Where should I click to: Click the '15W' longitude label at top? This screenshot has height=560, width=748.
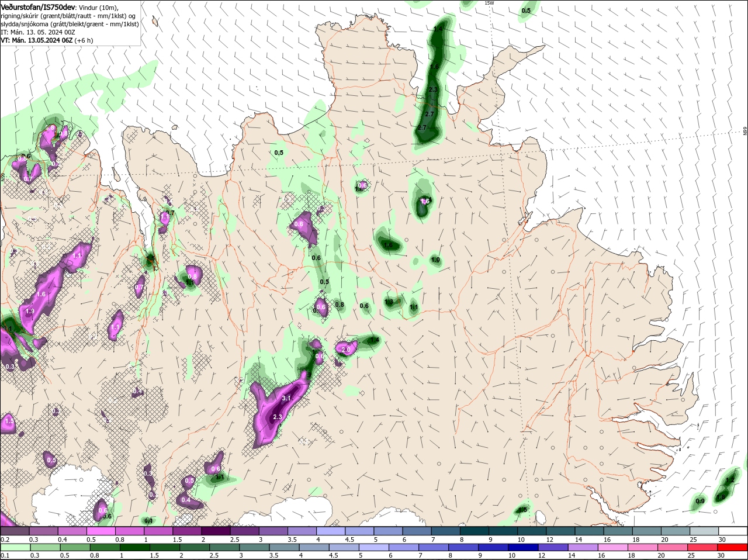pos(489,3)
